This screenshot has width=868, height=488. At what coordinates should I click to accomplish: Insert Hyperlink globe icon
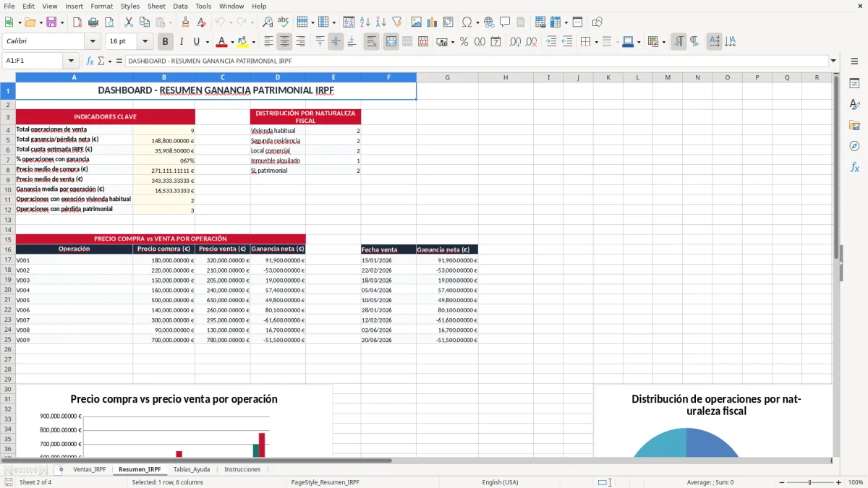(x=489, y=22)
